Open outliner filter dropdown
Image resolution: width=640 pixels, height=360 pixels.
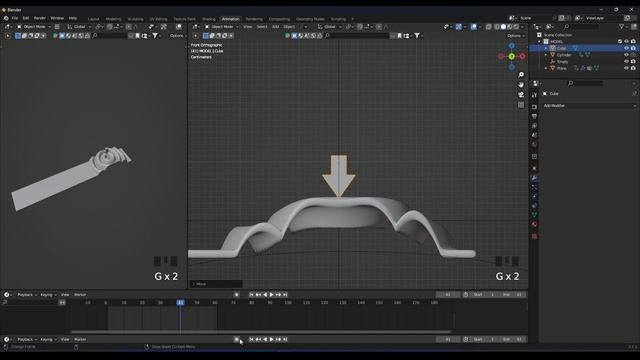click(x=623, y=27)
